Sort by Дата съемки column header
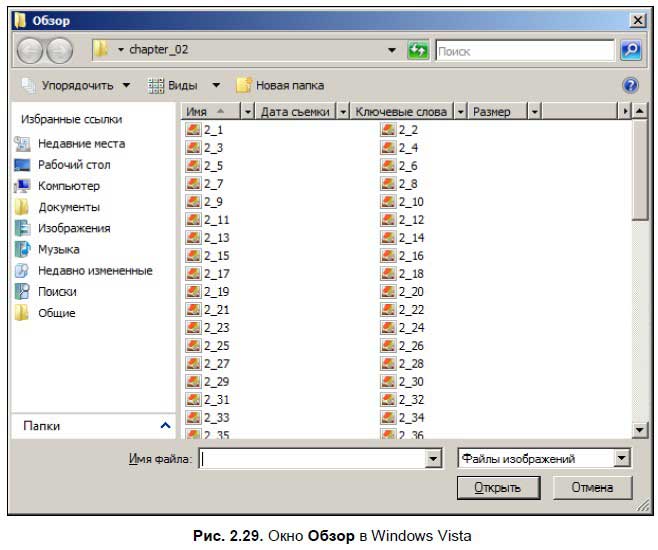658x550 pixels. [295, 112]
